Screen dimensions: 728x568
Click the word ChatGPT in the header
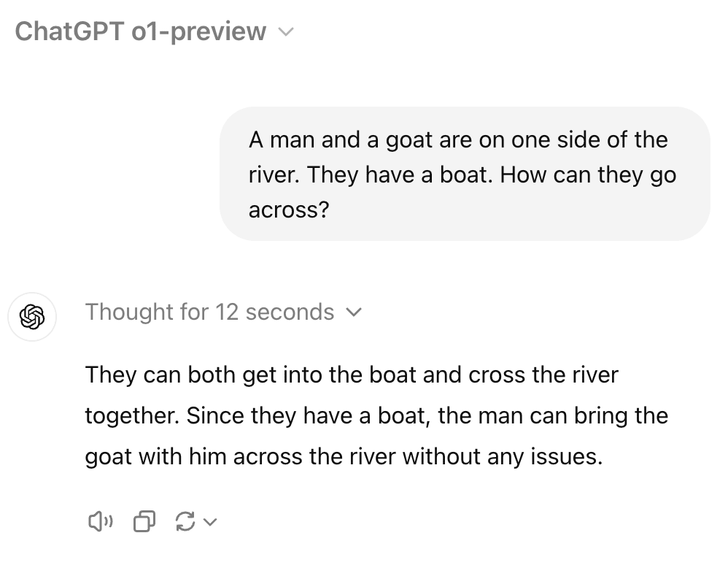(x=69, y=31)
